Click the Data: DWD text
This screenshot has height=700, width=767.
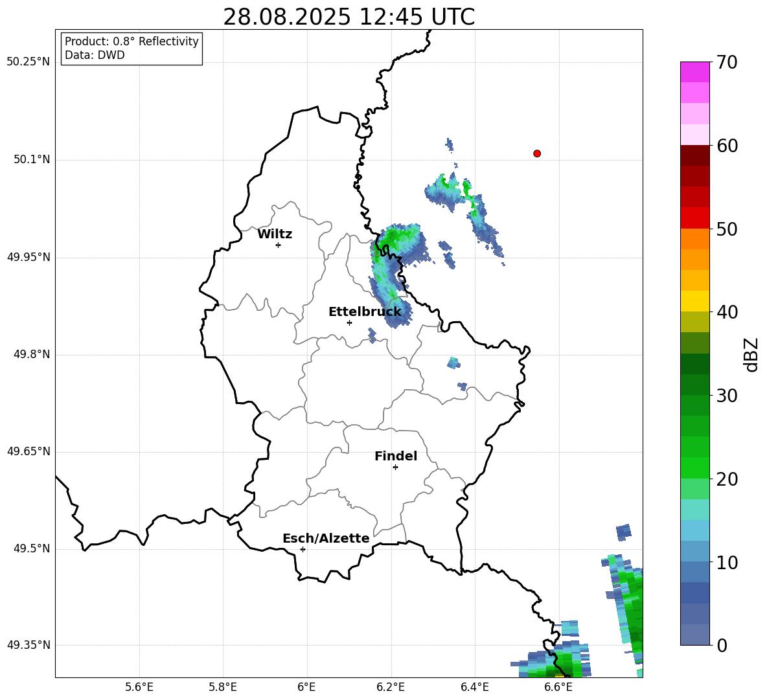(95, 55)
